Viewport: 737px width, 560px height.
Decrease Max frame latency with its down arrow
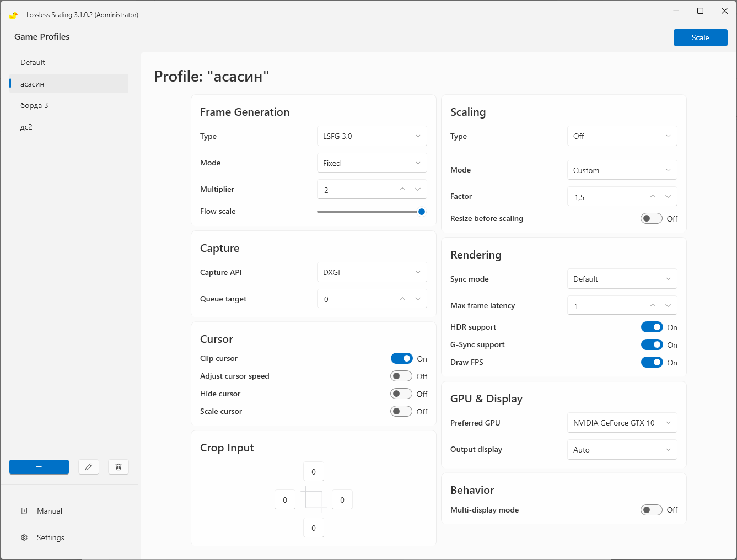click(668, 305)
